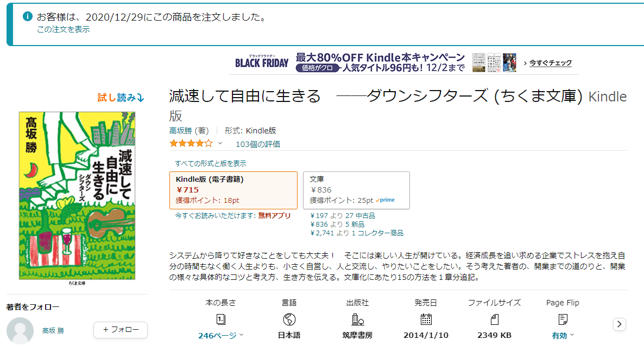Click the Page Flip icon
The height and width of the screenshot is (352, 644).
(563, 319)
